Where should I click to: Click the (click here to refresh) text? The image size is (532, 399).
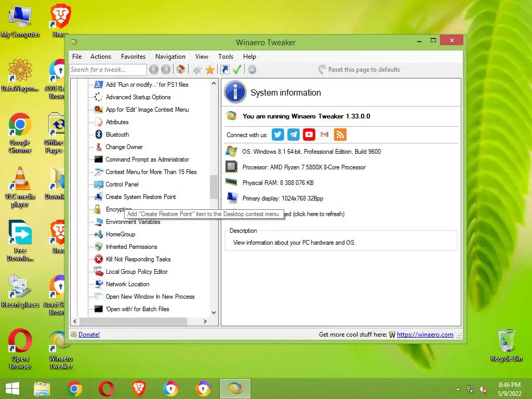pyautogui.click(x=318, y=214)
